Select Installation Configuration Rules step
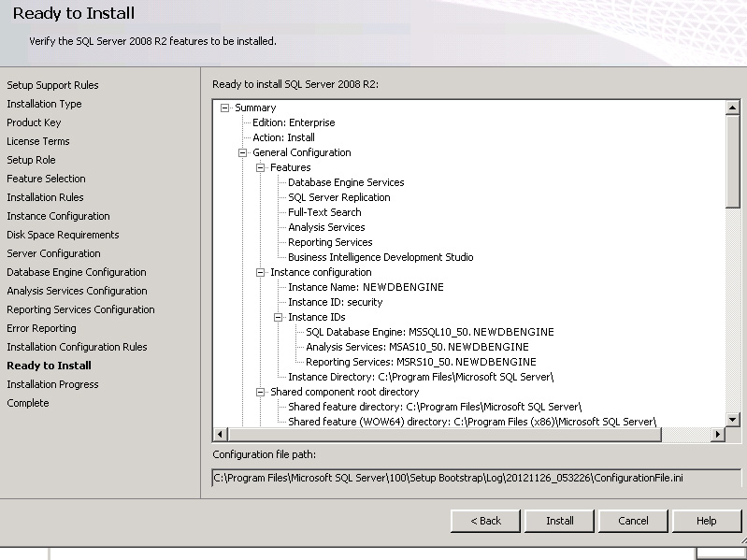 77,347
